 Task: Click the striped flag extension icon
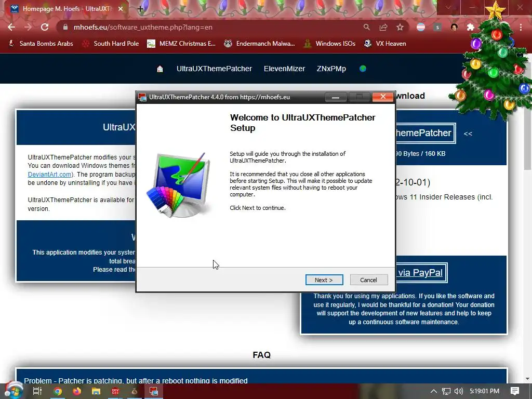(x=421, y=27)
